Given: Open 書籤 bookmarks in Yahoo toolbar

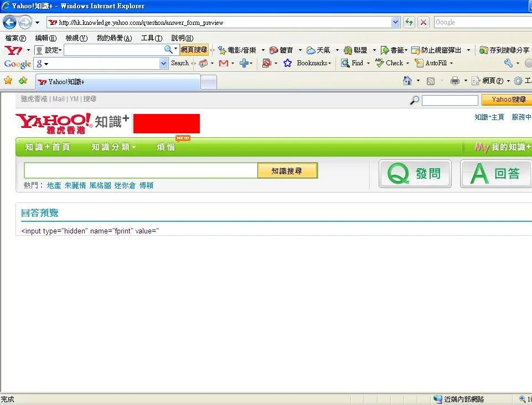Looking at the screenshot, I should click(393, 50).
